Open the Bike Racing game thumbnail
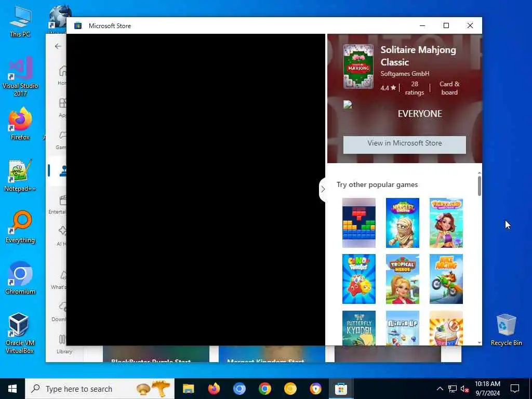Image resolution: width=532 pixels, height=399 pixels. [446, 279]
